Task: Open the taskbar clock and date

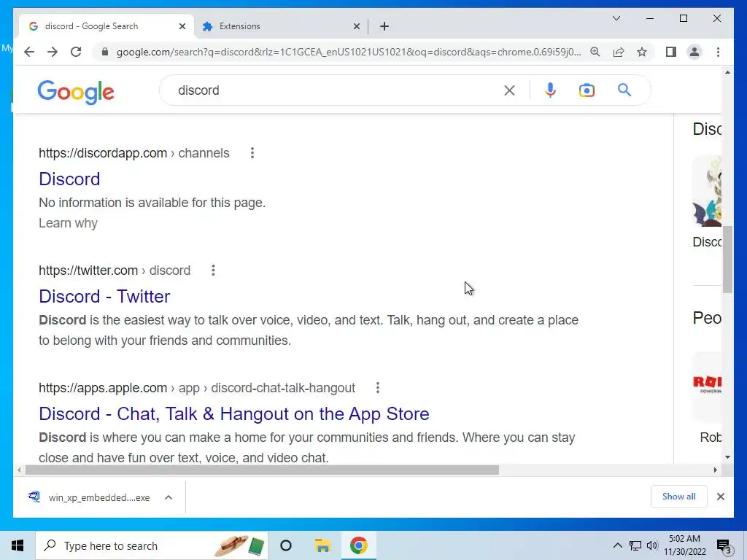Action: [x=684, y=545]
